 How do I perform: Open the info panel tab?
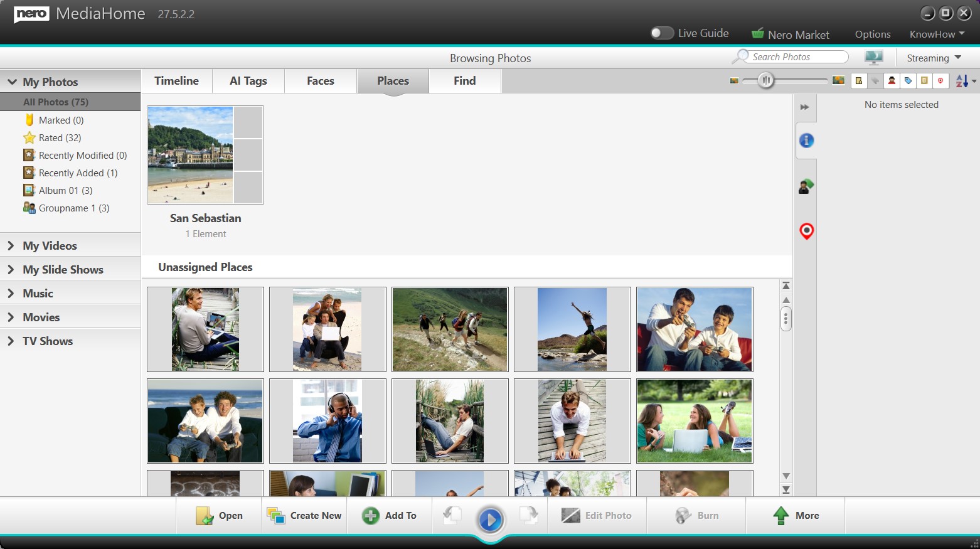pos(806,141)
